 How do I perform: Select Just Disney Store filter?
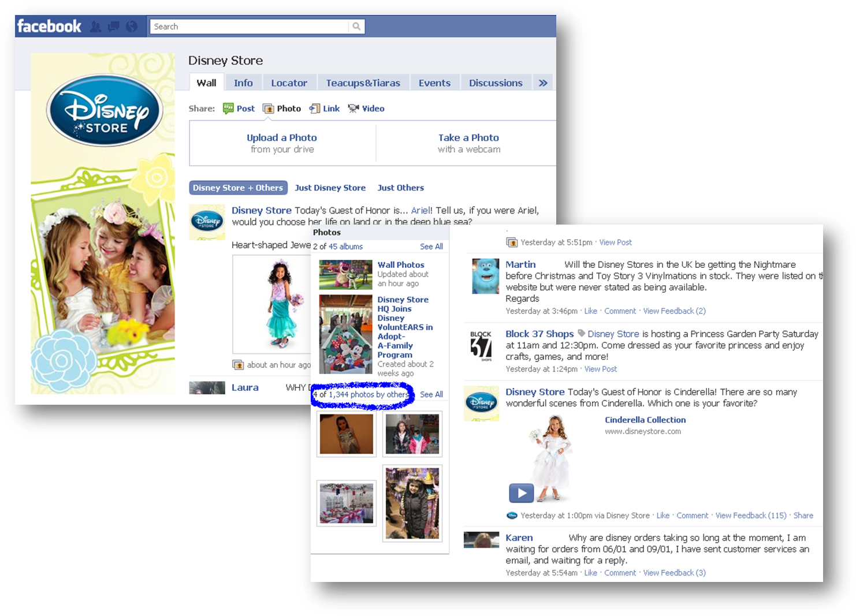330,188
